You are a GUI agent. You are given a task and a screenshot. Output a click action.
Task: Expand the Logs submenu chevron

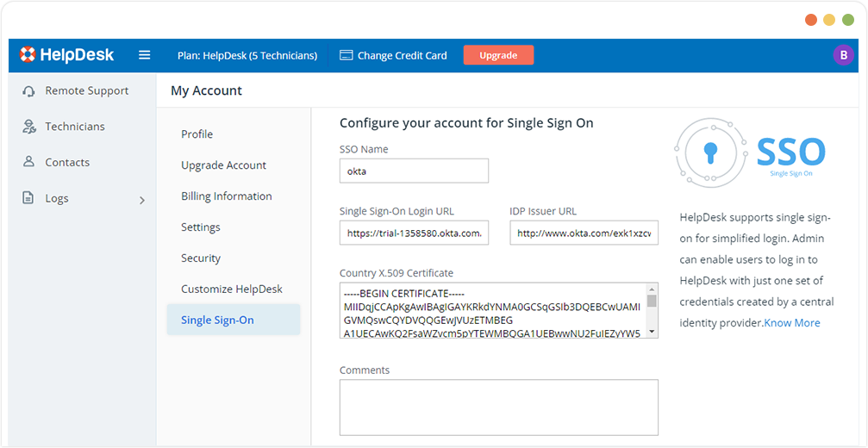(x=142, y=200)
